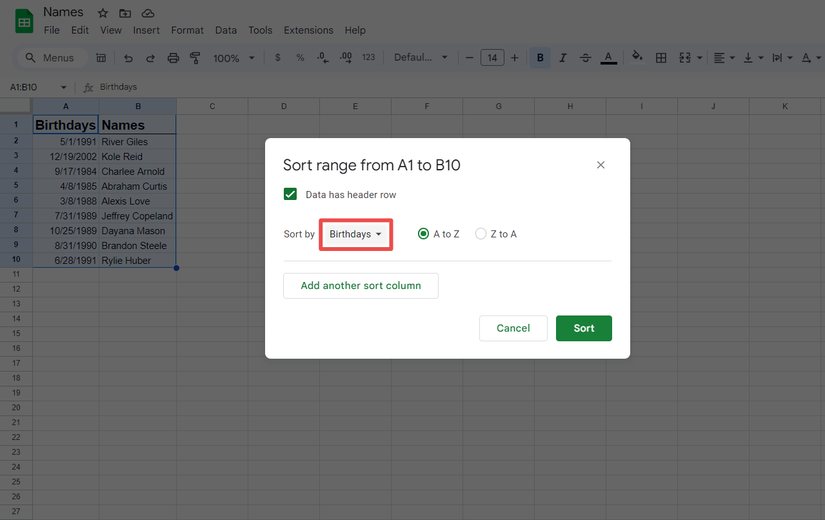Screen dimensions: 825x520
Task: Select the Z to A option
Action: [481, 234]
